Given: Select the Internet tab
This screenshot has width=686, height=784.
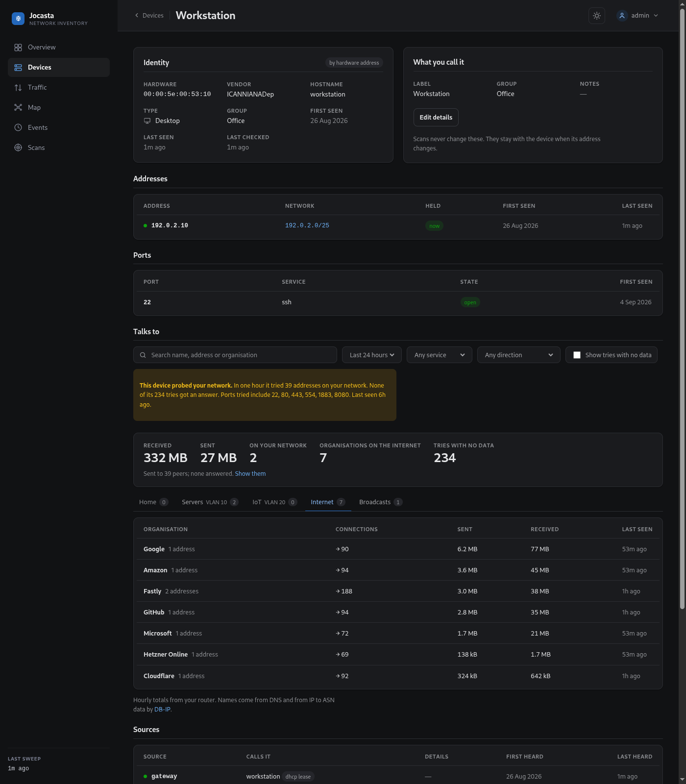Looking at the screenshot, I should tap(328, 502).
